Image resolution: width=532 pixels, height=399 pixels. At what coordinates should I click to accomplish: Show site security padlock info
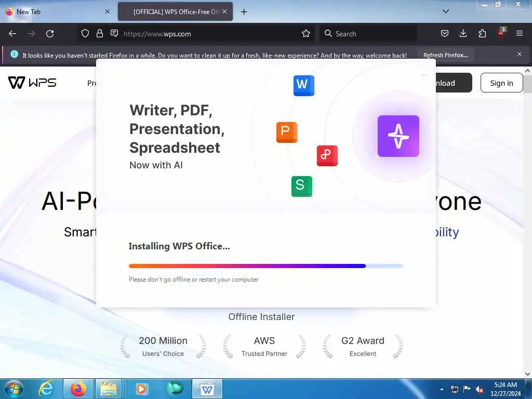(x=99, y=34)
